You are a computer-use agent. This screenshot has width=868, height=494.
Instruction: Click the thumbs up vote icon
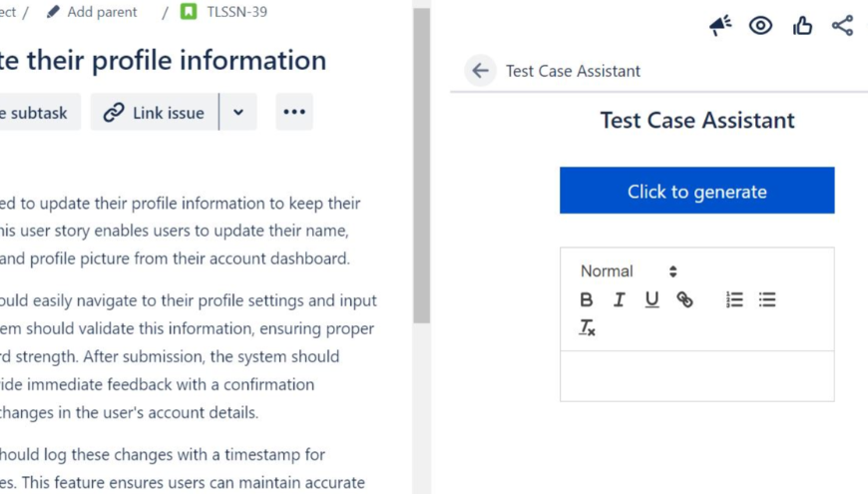pos(802,26)
